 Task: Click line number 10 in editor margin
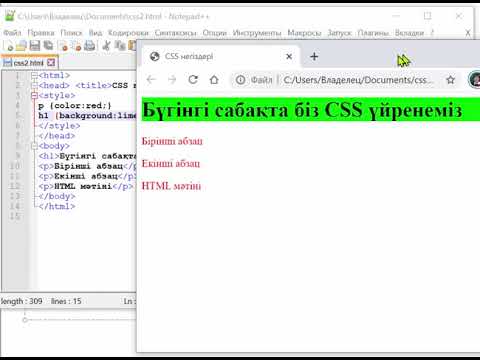pos(15,166)
